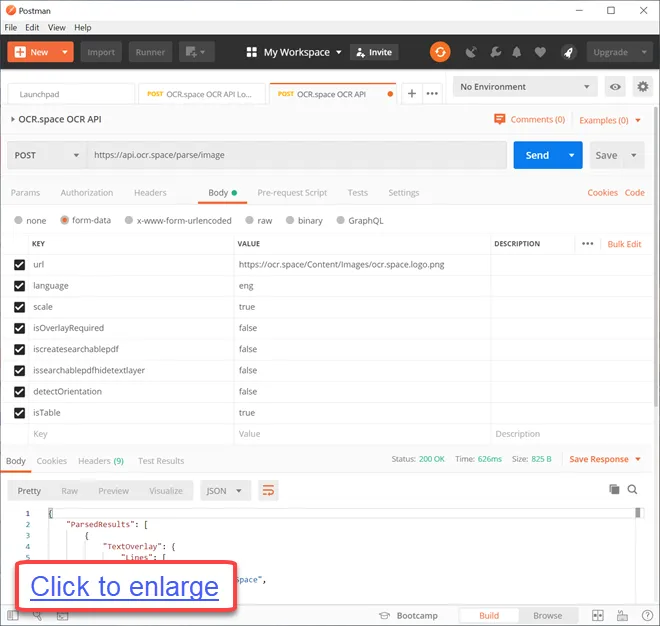The image size is (660, 626).
Task: Open manage environments gear icon
Action: (x=642, y=87)
